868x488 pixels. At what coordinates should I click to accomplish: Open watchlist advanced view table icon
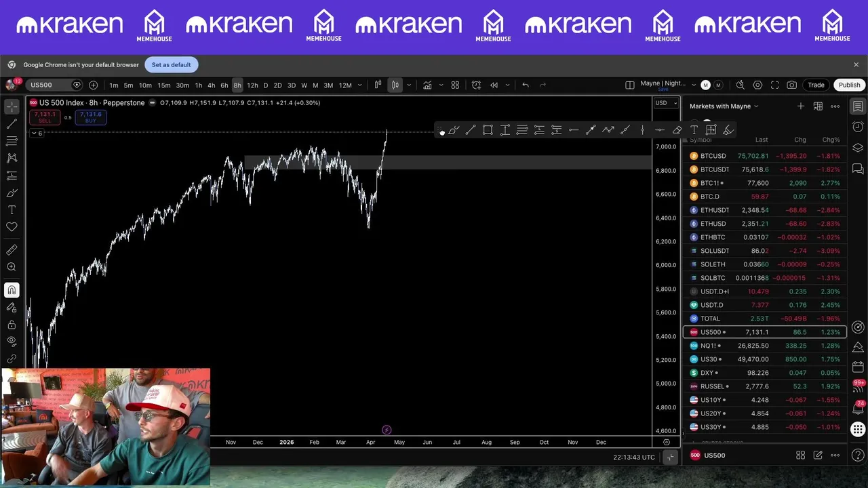point(818,106)
